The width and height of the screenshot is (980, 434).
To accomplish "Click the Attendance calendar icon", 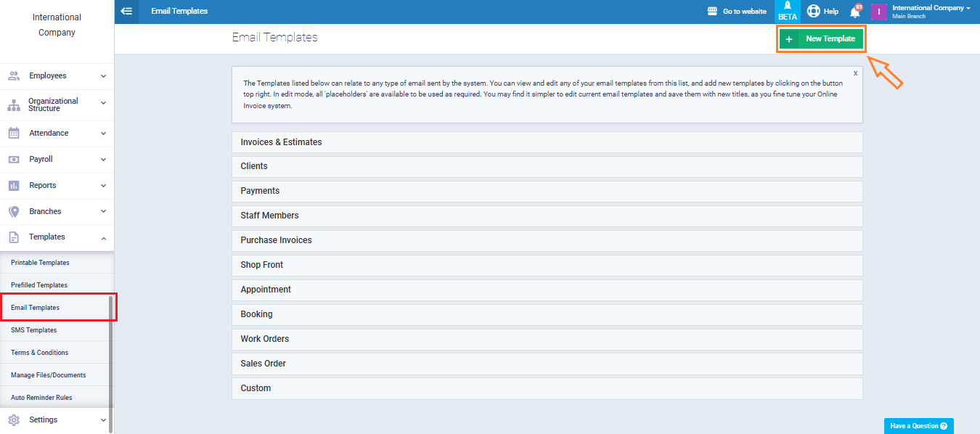I will 14,133.
